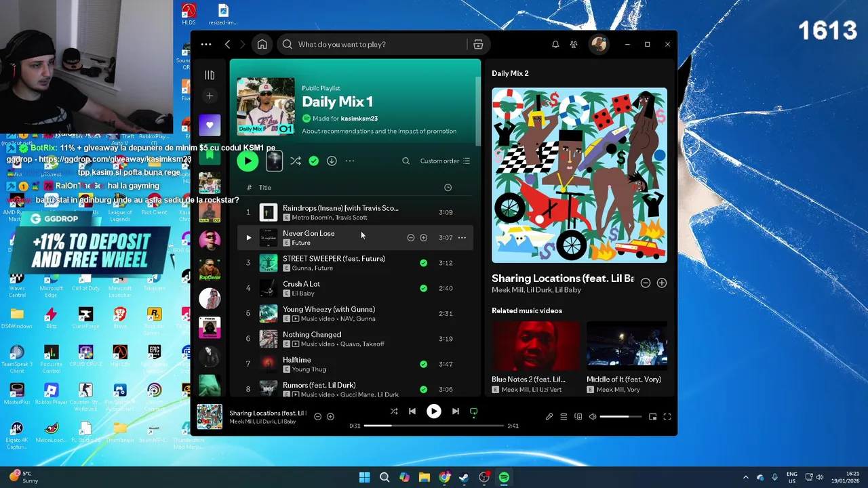Screen dimensions: 868x488
Task: Open the Spotify three-dot app menu
Action: click(206, 44)
